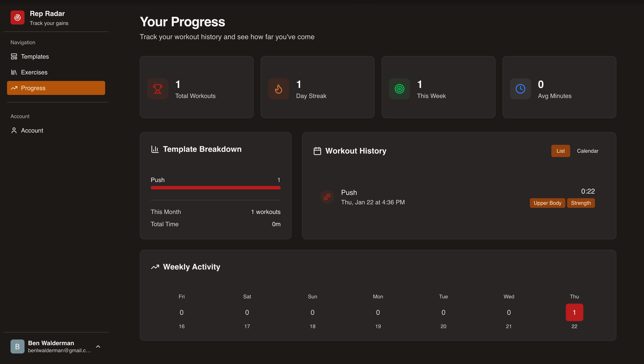Click the Templates sidebar icon

(x=14, y=56)
